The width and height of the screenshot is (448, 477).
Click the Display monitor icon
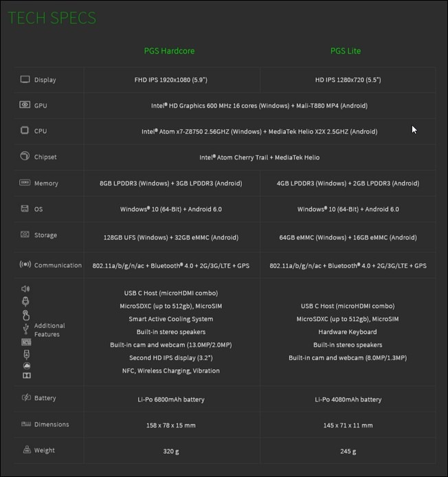[25, 80]
